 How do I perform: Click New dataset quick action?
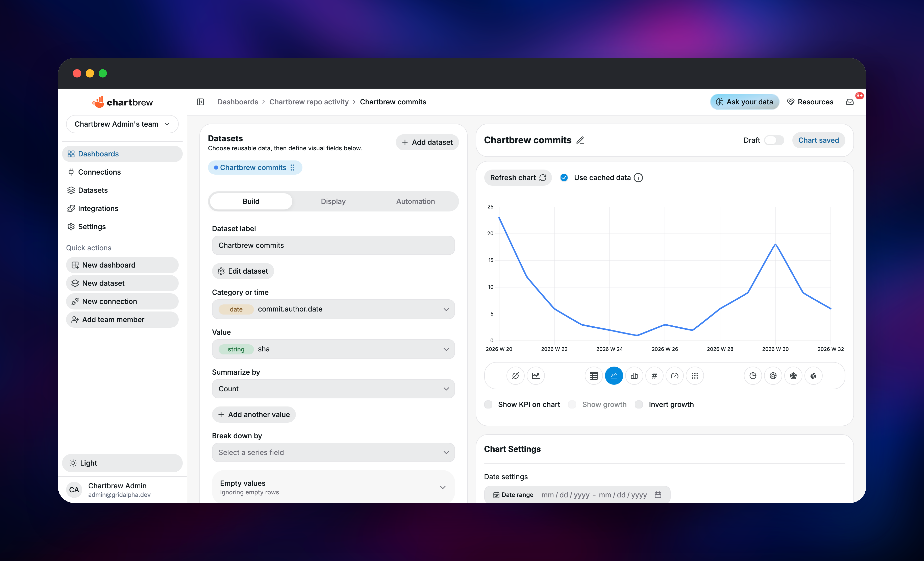[x=122, y=284]
